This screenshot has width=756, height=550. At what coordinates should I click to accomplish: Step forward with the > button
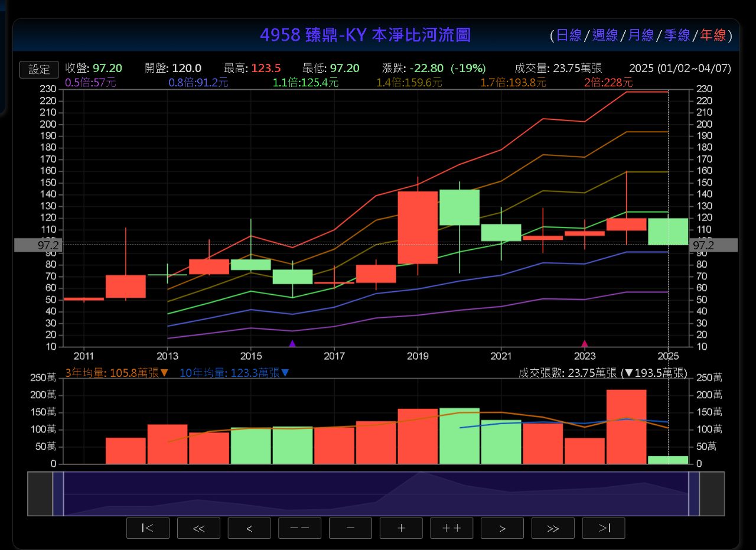[x=502, y=528]
